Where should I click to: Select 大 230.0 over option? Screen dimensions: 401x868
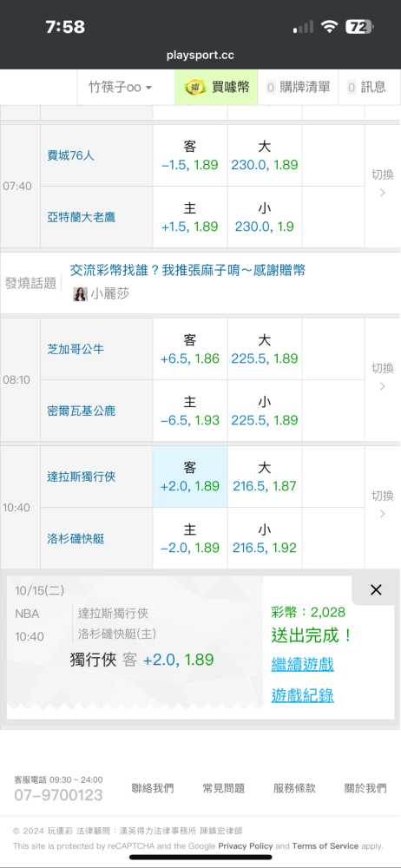click(x=265, y=155)
